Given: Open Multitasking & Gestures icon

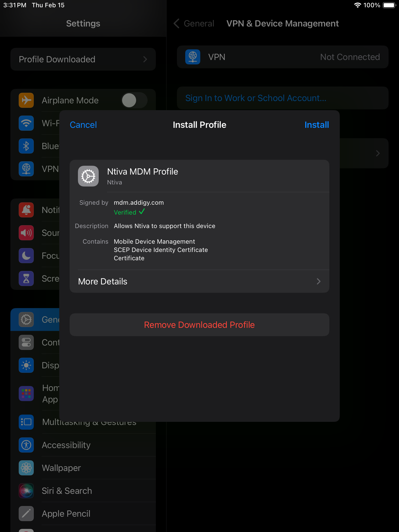Looking at the screenshot, I should 26,422.
